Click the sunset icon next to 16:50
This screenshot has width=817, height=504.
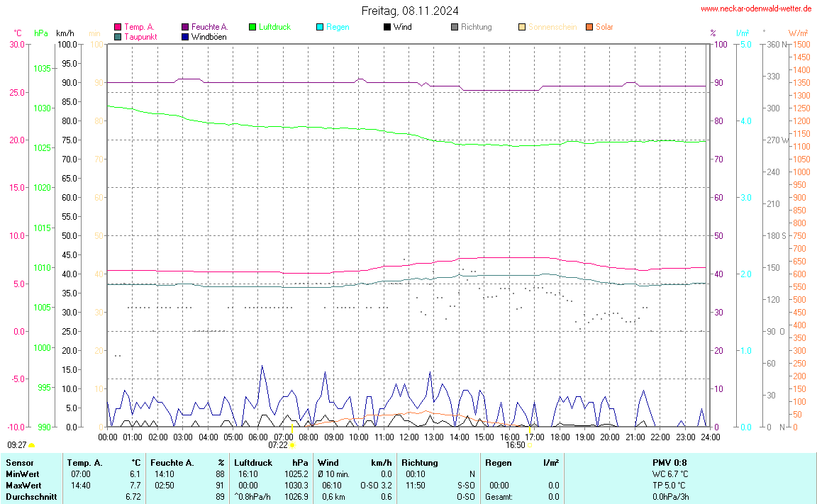pos(530,445)
